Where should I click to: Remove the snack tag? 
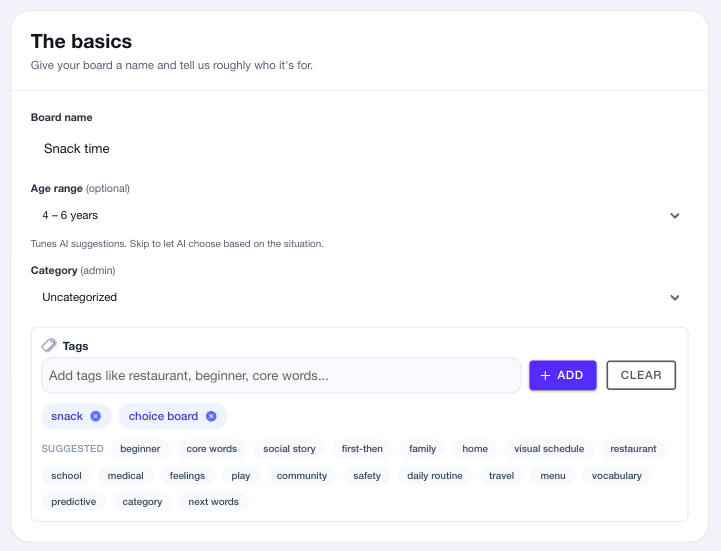95,416
